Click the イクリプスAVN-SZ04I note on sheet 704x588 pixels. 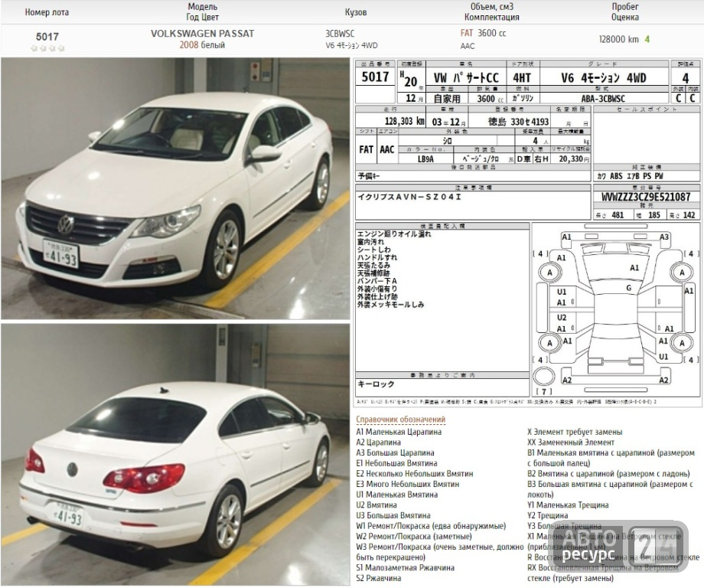pyautogui.click(x=409, y=197)
